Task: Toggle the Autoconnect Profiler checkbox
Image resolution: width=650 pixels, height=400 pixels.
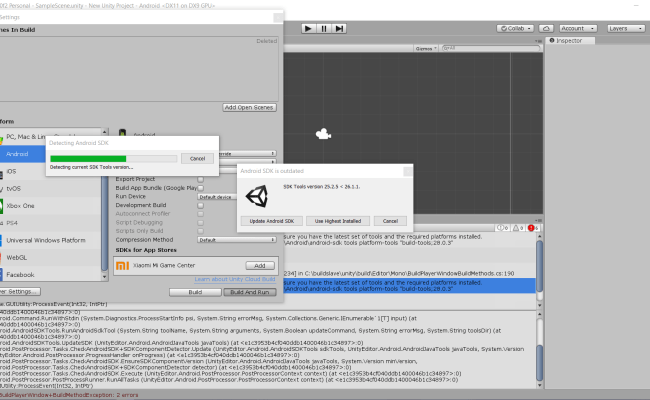Action: pyautogui.click(x=201, y=214)
